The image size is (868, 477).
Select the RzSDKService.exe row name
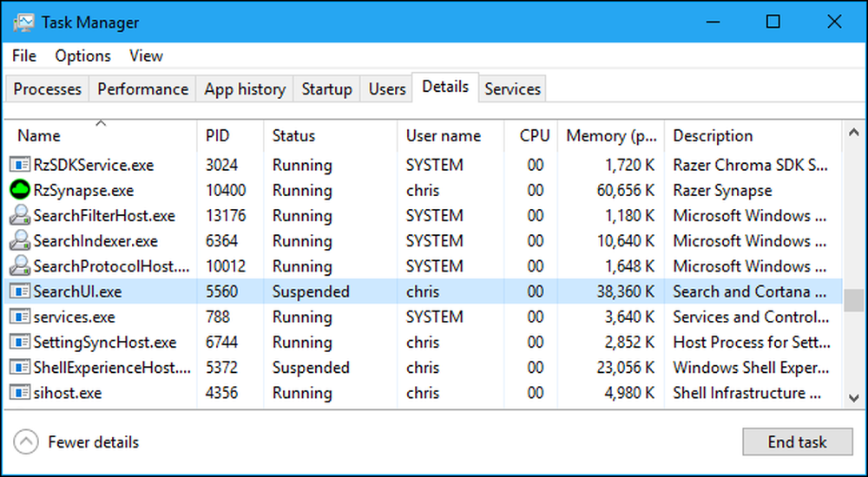(x=94, y=165)
